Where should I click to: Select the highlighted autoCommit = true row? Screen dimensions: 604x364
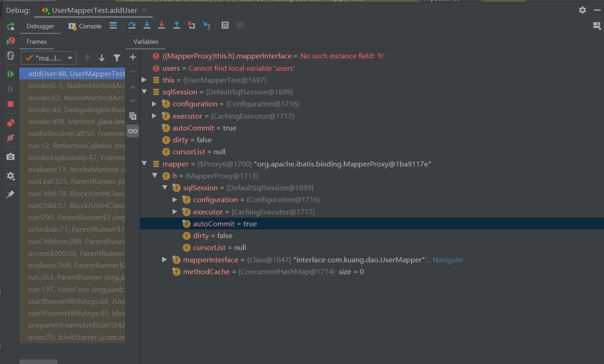(x=372, y=224)
